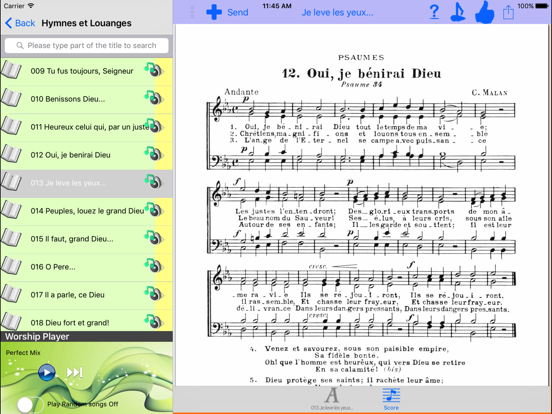
Task: Tap the dotted drag handle in toolbar
Action: 192,12
